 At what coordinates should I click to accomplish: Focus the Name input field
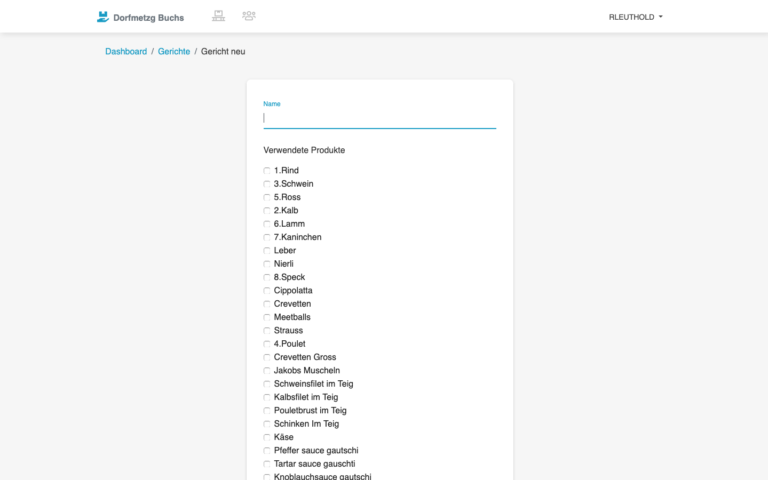[x=380, y=118]
